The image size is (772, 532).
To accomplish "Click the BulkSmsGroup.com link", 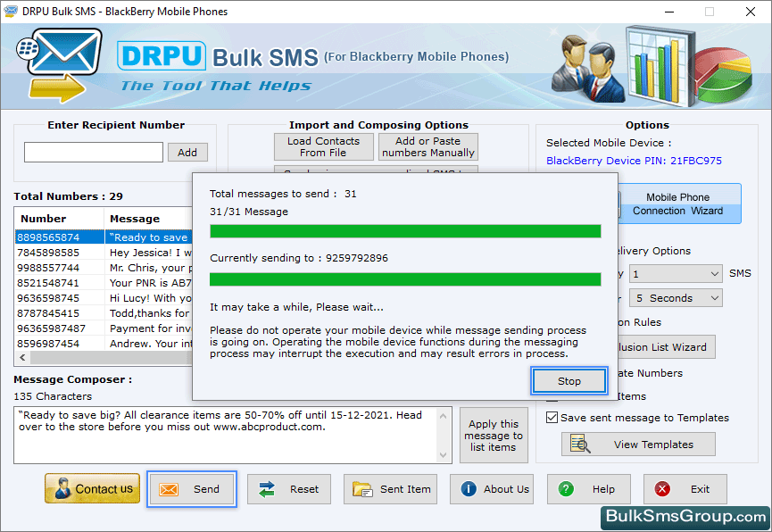I will (x=685, y=516).
